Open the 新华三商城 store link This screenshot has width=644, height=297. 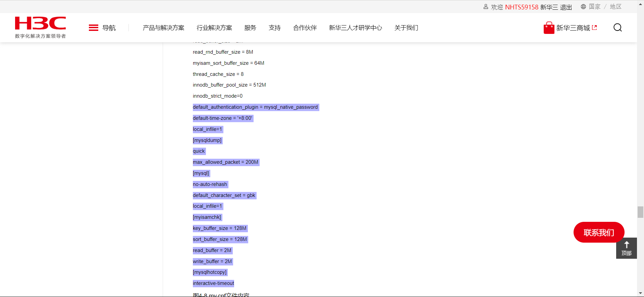point(577,28)
